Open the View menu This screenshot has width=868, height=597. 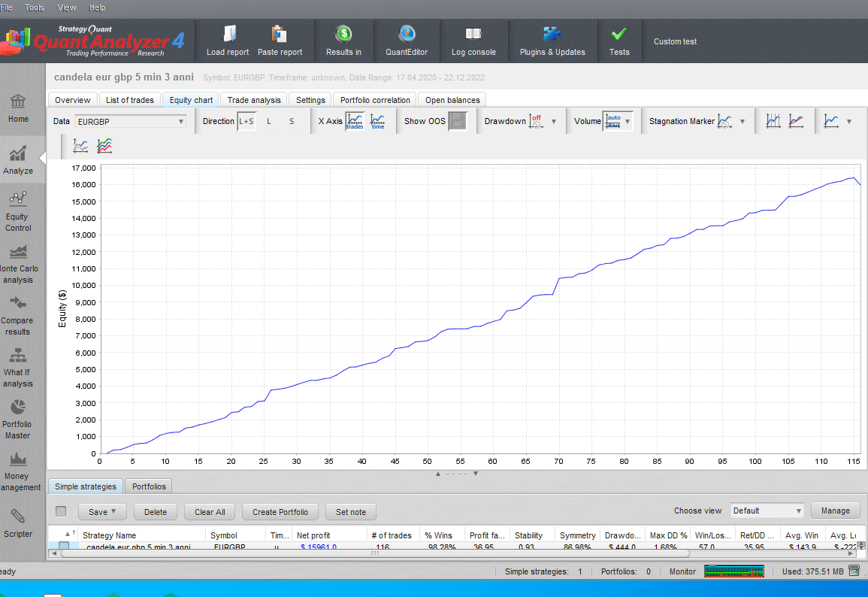click(x=67, y=8)
